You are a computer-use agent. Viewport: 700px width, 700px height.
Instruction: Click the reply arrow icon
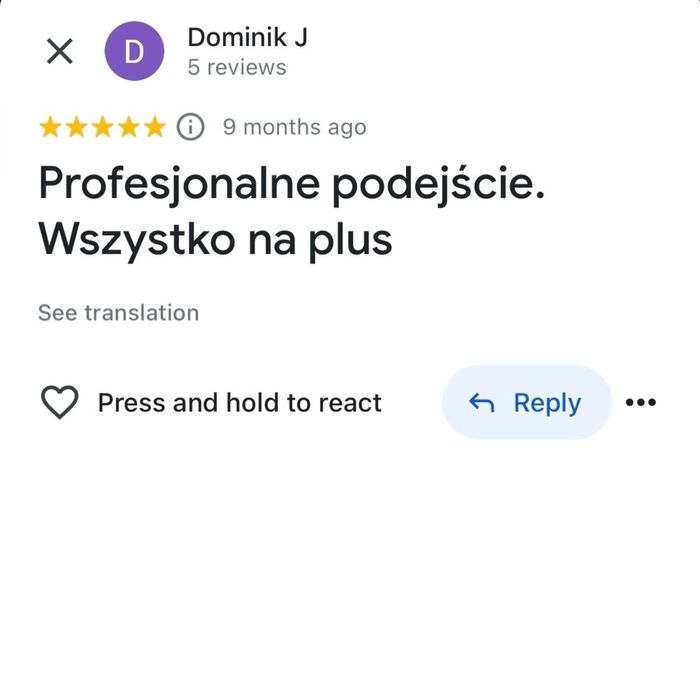tap(482, 403)
